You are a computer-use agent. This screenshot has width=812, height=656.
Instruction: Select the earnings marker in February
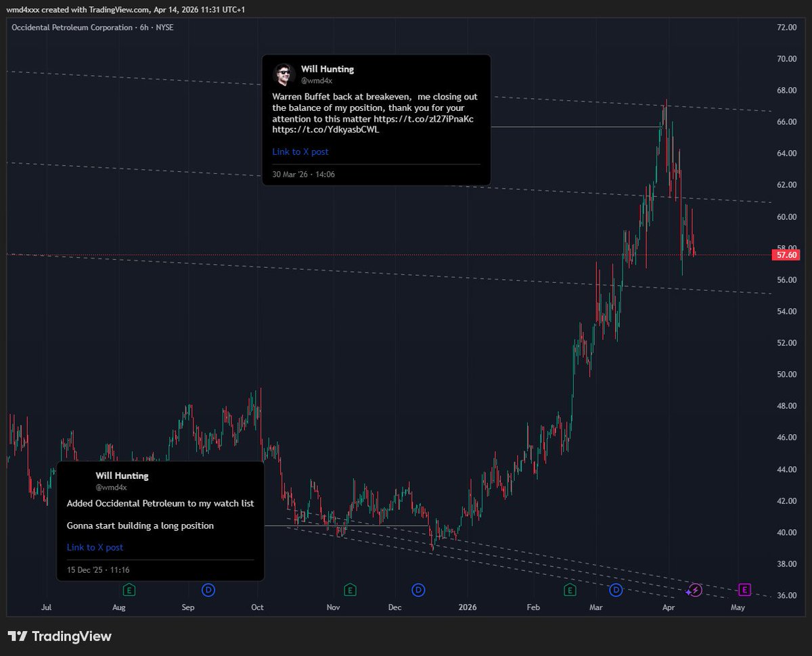point(570,590)
